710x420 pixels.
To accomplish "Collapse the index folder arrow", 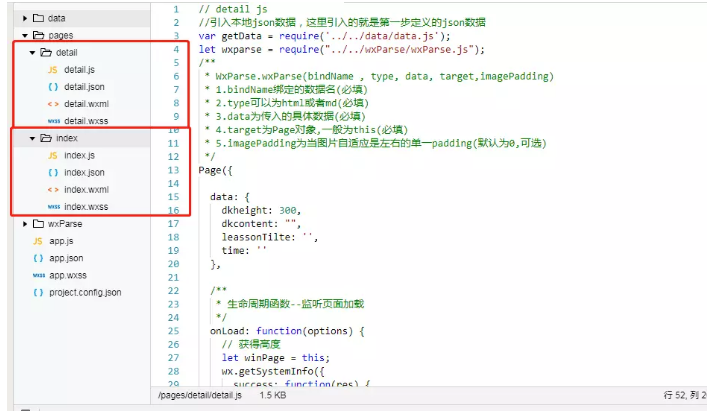I will [33, 138].
